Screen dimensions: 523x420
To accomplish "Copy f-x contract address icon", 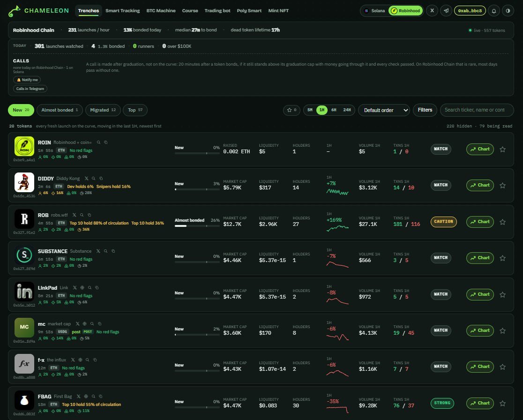I will [x=95, y=360].
